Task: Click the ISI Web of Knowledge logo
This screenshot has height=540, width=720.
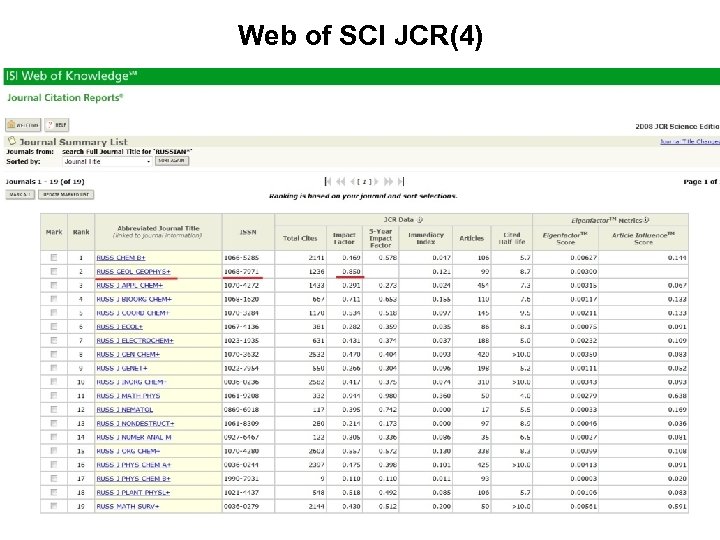Action: tap(71, 76)
